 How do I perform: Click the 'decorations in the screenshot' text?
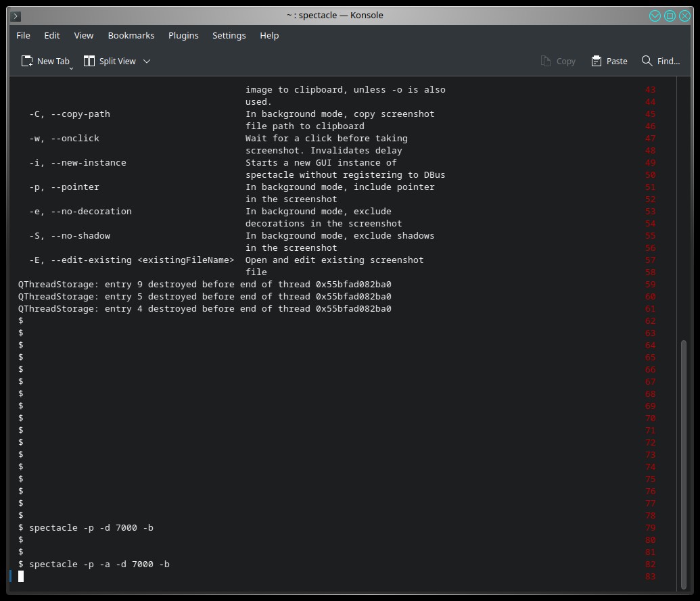point(324,224)
